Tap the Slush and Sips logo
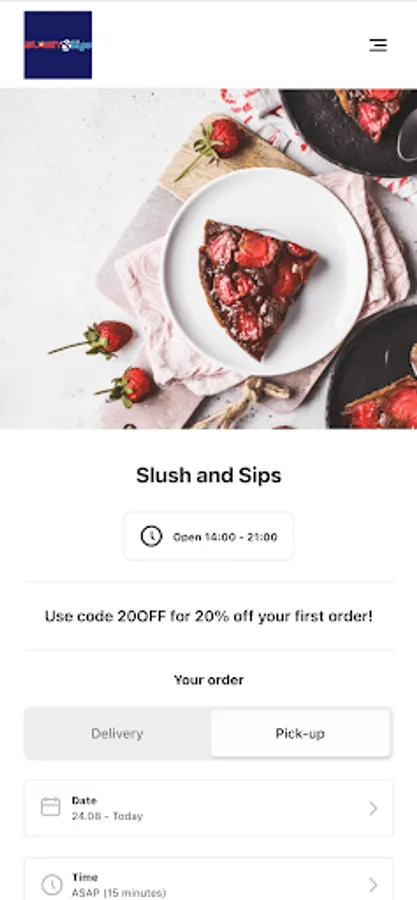This screenshot has height=900, width=417. tap(58, 45)
